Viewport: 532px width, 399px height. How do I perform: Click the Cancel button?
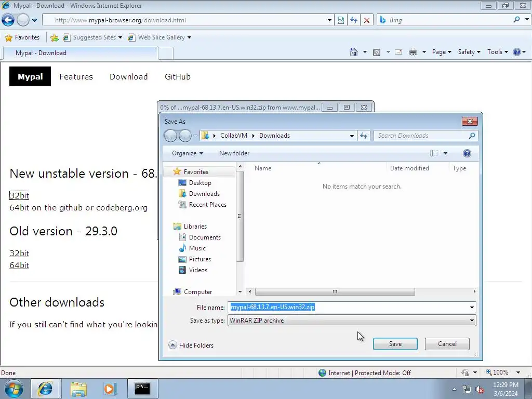click(447, 344)
